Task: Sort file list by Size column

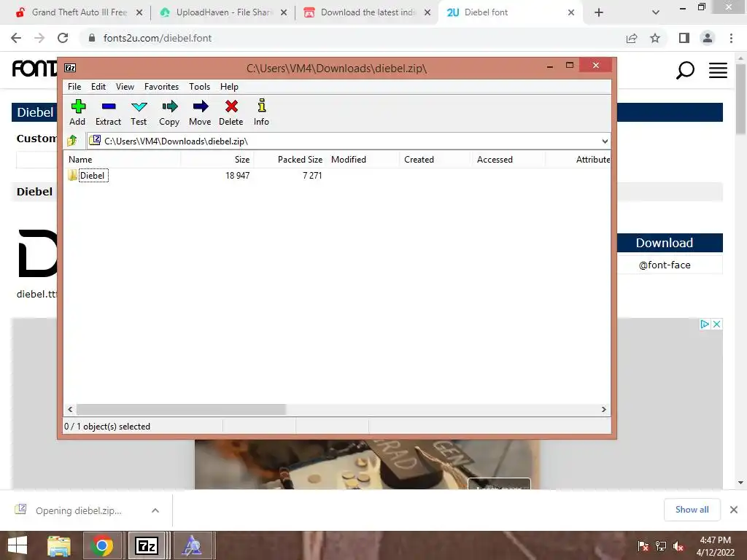Action: point(217,160)
